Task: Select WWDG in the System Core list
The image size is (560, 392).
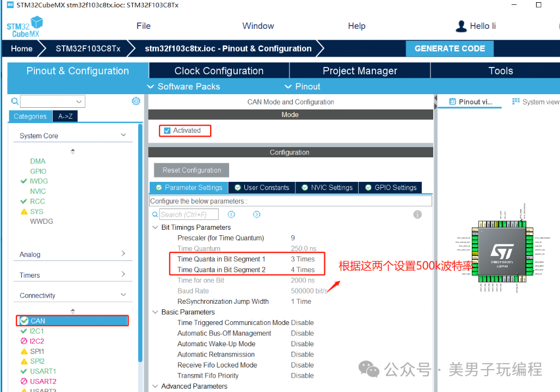Action: pos(41,221)
